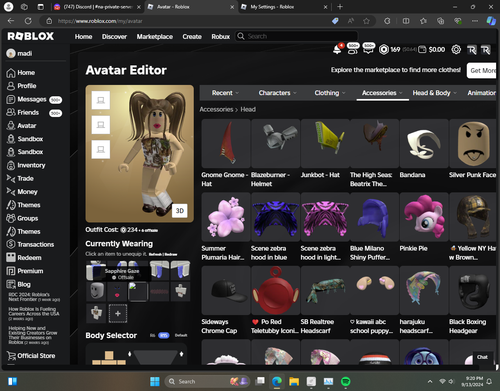Open Profile from the left sidebar
Image resolution: width=500 pixels, height=391 pixels.
tap(21, 86)
